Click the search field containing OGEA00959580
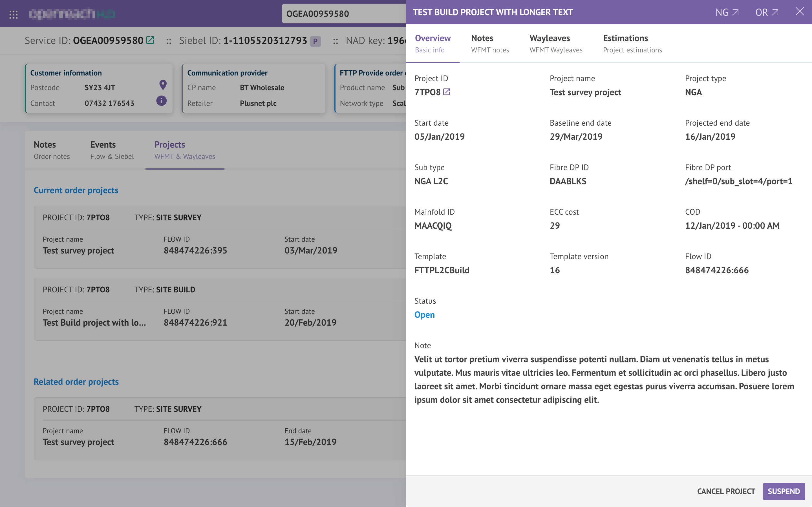812x507 pixels. tap(344, 14)
